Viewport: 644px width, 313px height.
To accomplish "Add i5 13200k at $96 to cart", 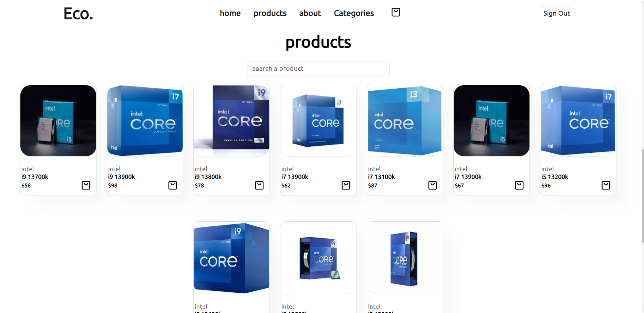I will (606, 185).
